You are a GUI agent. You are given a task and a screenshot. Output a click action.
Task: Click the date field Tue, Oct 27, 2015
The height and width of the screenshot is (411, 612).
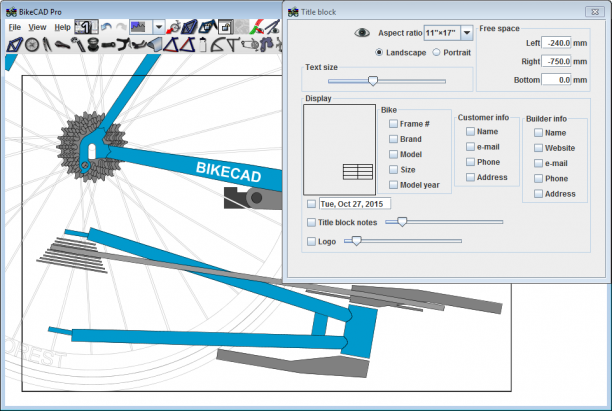[x=355, y=204]
